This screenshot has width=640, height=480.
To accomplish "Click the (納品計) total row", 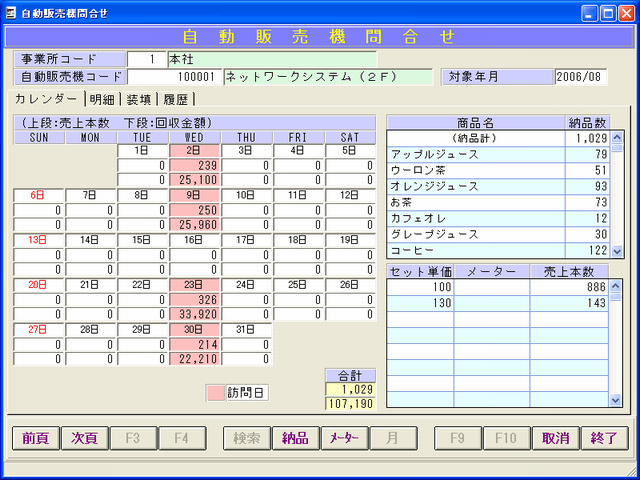I will [x=498, y=139].
